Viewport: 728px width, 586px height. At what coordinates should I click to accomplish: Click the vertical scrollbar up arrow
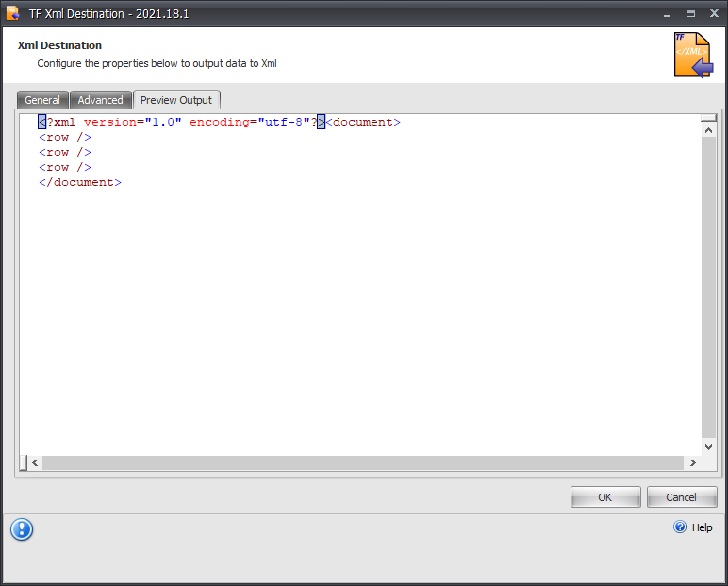coord(708,130)
